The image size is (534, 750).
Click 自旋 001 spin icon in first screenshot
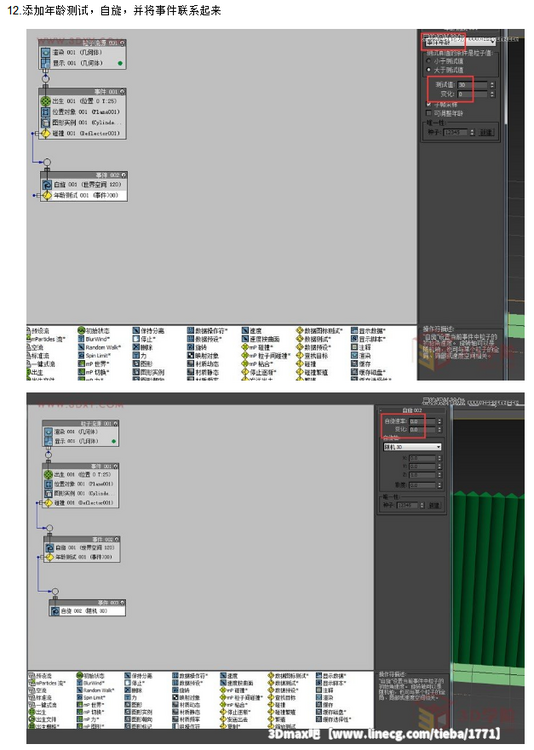click(47, 185)
